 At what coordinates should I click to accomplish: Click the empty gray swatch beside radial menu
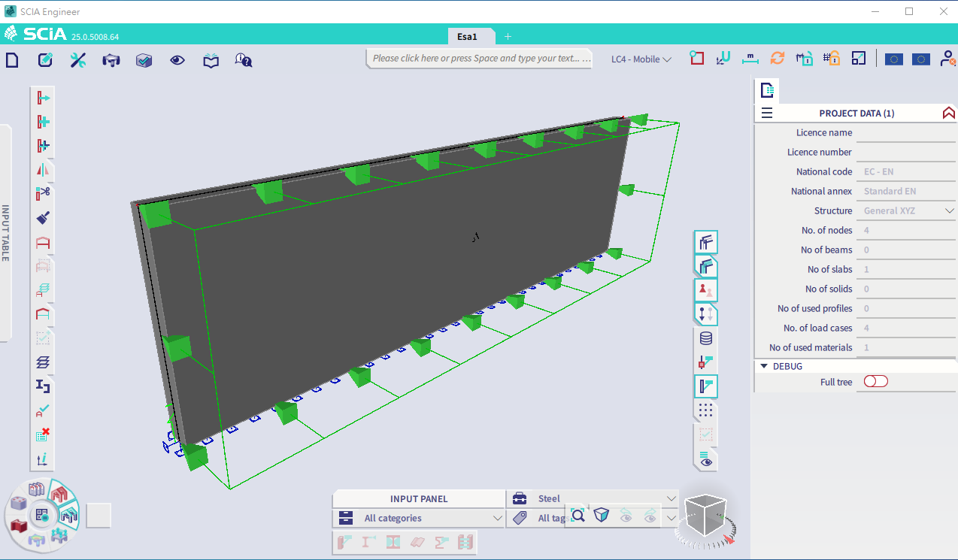tap(99, 516)
